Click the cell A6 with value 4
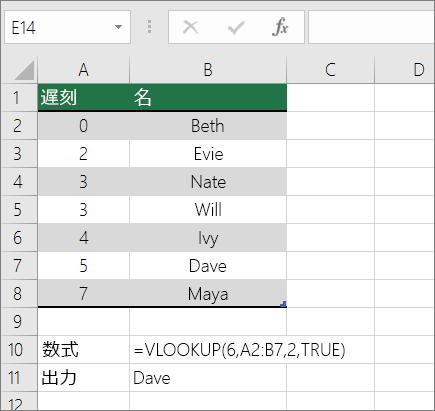Screen dimensions: 435x411 point(83,238)
